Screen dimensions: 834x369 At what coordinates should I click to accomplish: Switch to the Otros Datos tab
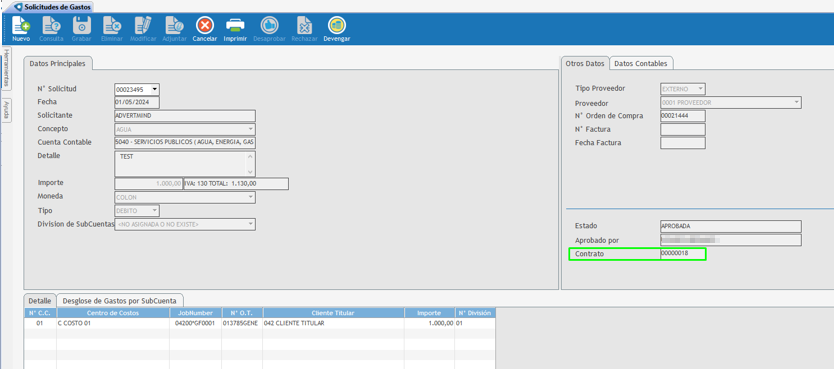[585, 63]
